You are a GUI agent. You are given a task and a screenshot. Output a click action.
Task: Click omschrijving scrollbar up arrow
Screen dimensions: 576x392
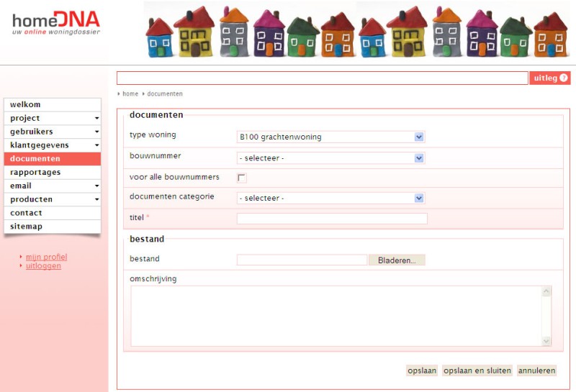(546, 291)
